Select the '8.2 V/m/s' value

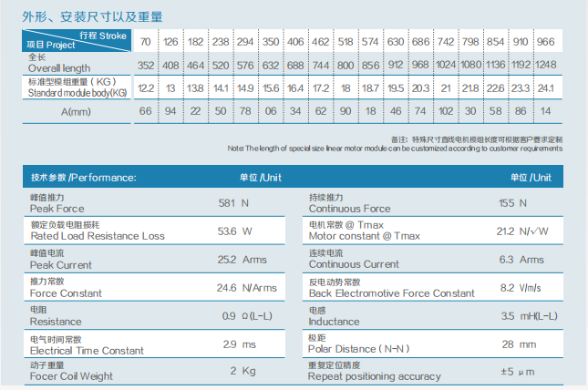[521, 288]
